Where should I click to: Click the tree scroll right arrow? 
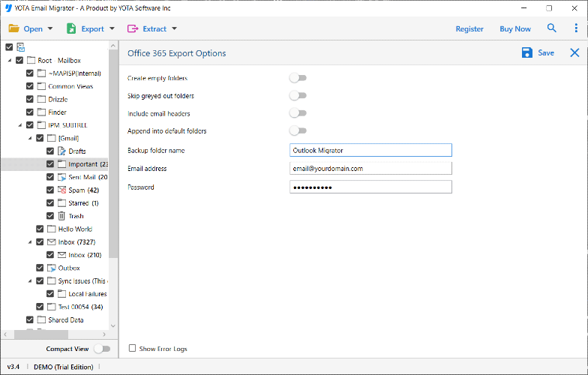tap(104, 334)
